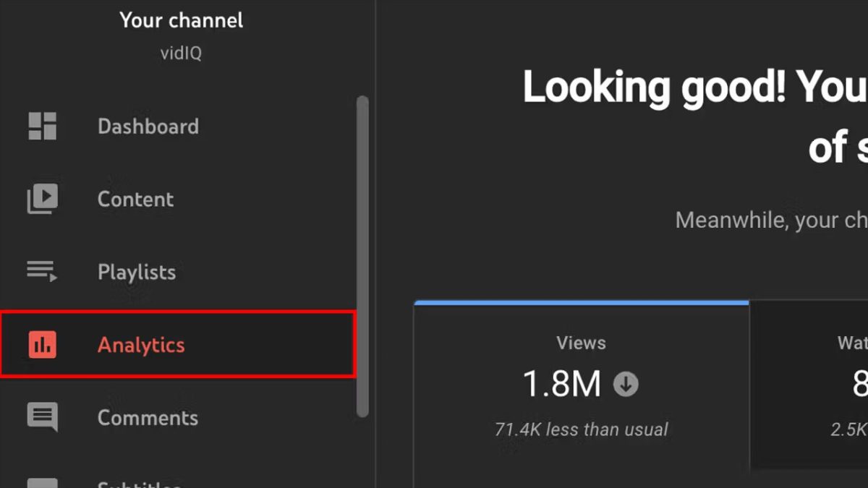The image size is (868, 488).
Task: Click the 'Your channel' heading
Action: click(182, 20)
